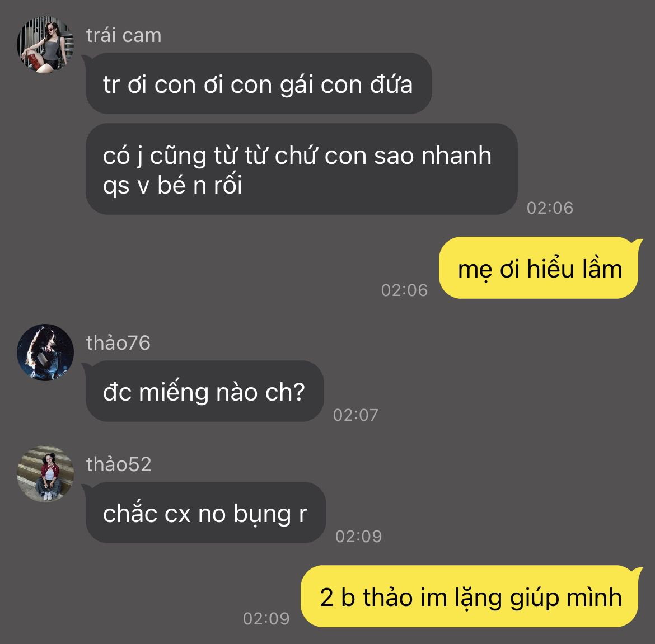Tap the 02:09 timestamp beside the last yellow bubble
The height and width of the screenshot is (644, 655).
pos(266,618)
